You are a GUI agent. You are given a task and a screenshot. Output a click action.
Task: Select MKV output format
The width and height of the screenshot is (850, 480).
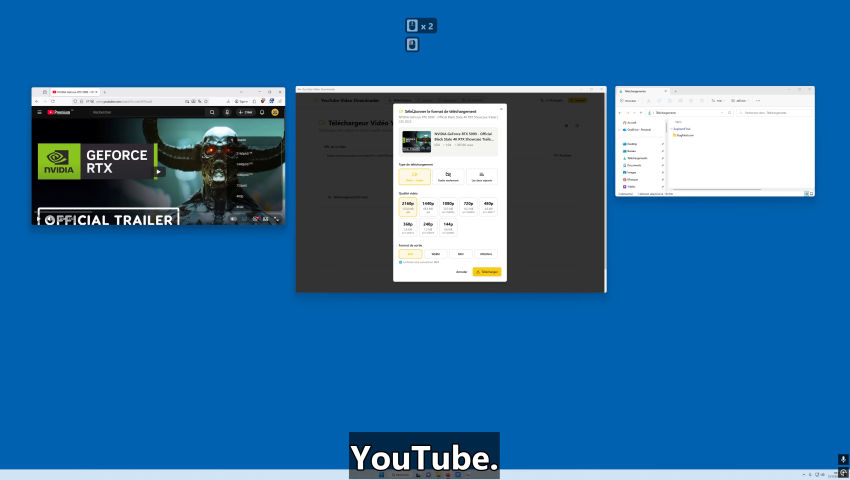[x=461, y=254]
